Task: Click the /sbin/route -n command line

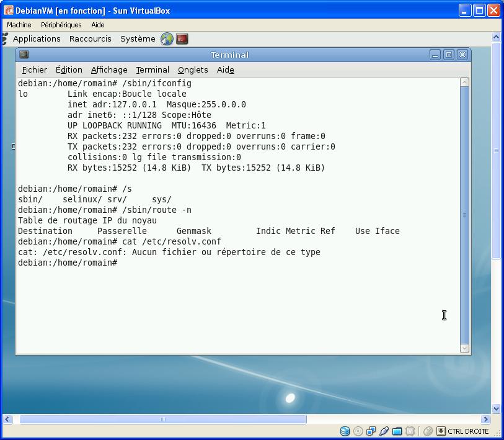Action: (x=105, y=210)
